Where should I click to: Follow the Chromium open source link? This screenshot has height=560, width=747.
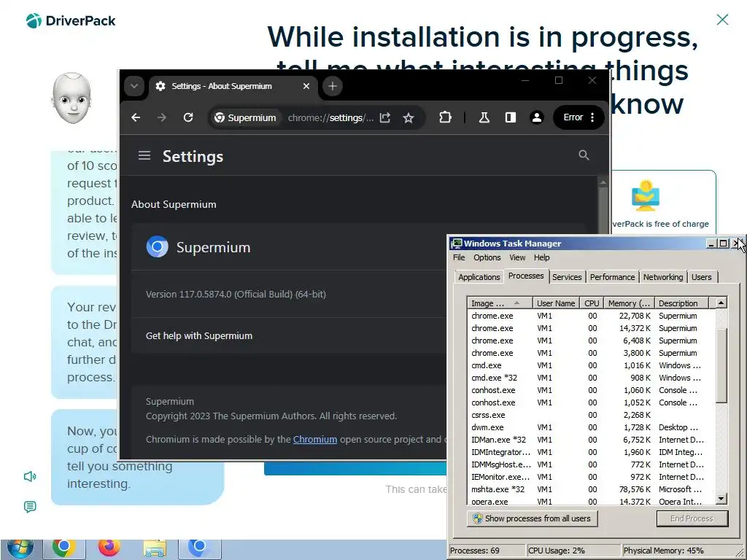[315, 439]
